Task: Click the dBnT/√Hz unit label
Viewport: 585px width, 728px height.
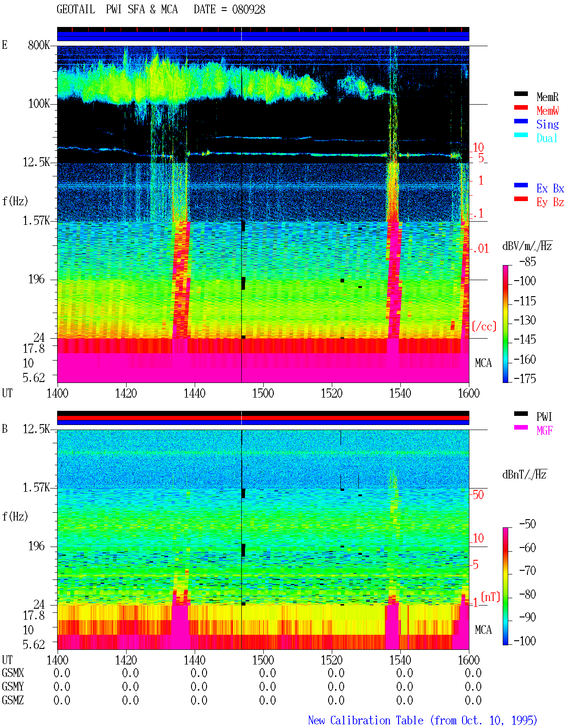Action: click(525, 474)
